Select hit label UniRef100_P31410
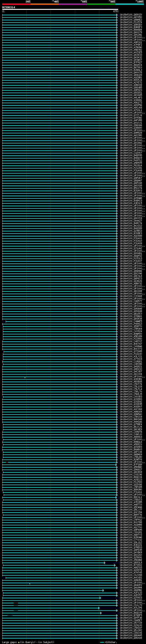 click(131, 241)
